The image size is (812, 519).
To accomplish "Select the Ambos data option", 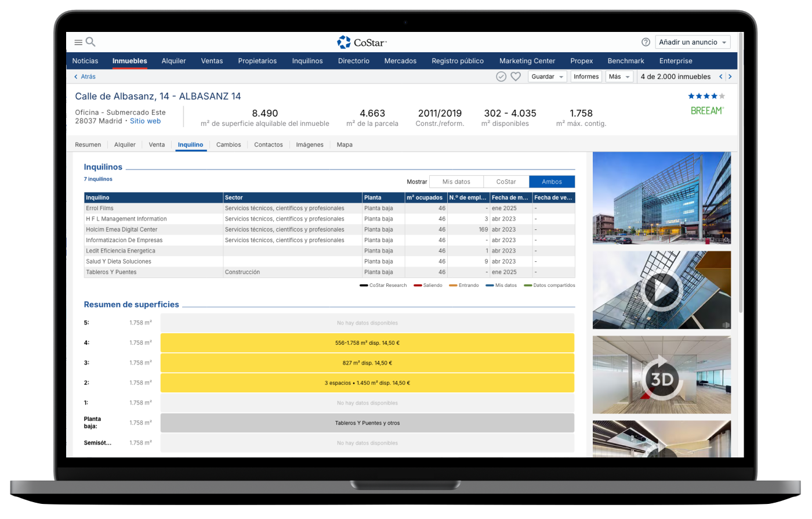I will pos(552,182).
